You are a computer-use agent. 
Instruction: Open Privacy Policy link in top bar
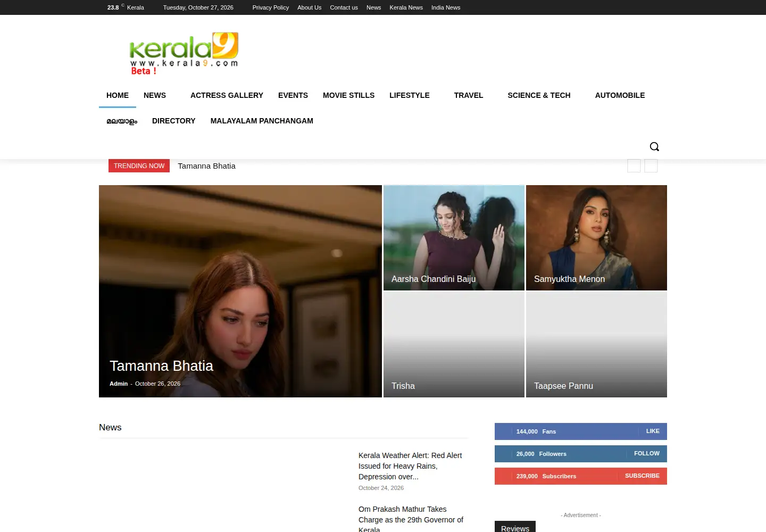(271, 7)
